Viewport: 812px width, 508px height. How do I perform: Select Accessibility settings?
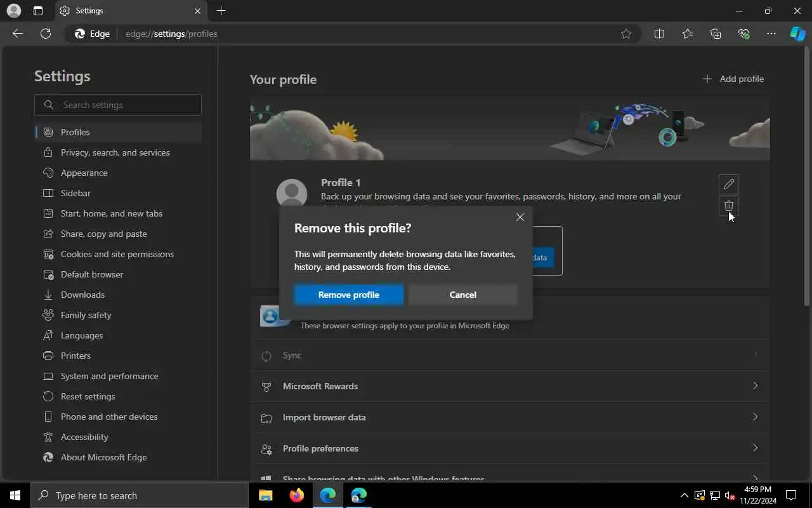[x=119, y=437]
